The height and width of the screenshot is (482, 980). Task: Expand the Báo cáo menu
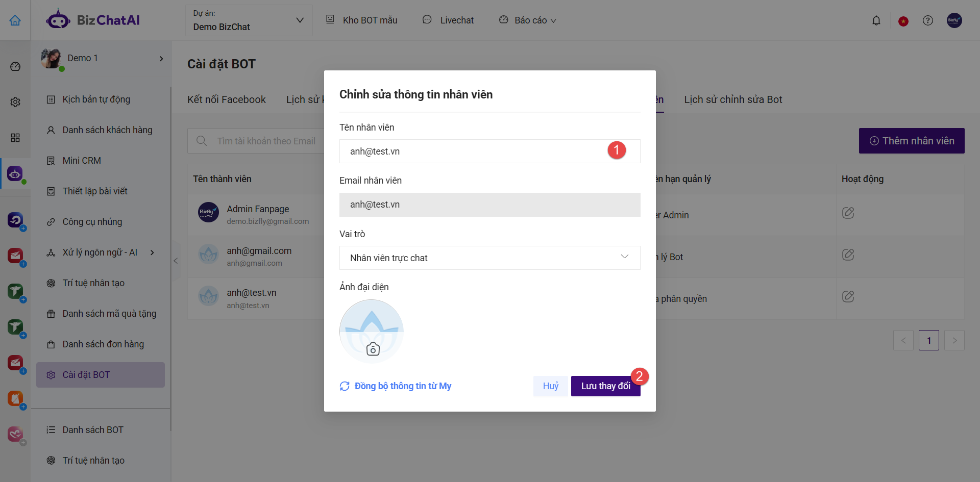pos(529,20)
